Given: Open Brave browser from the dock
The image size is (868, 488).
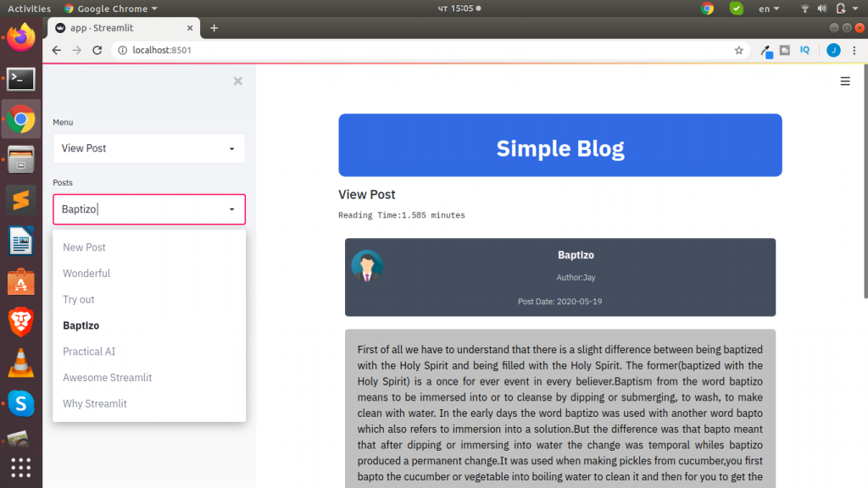Looking at the screenshot, I should (x=19, y=322).
